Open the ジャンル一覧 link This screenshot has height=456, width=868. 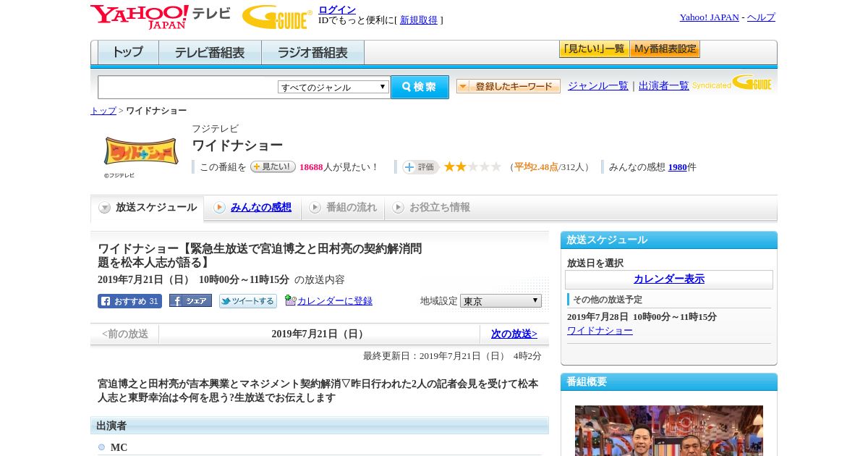tap(598, 85)
